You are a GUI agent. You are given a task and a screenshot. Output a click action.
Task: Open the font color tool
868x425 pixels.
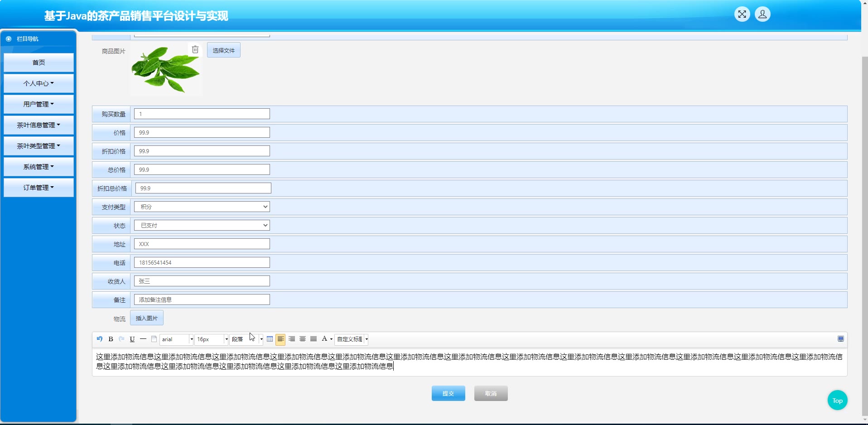coord(324,339)
